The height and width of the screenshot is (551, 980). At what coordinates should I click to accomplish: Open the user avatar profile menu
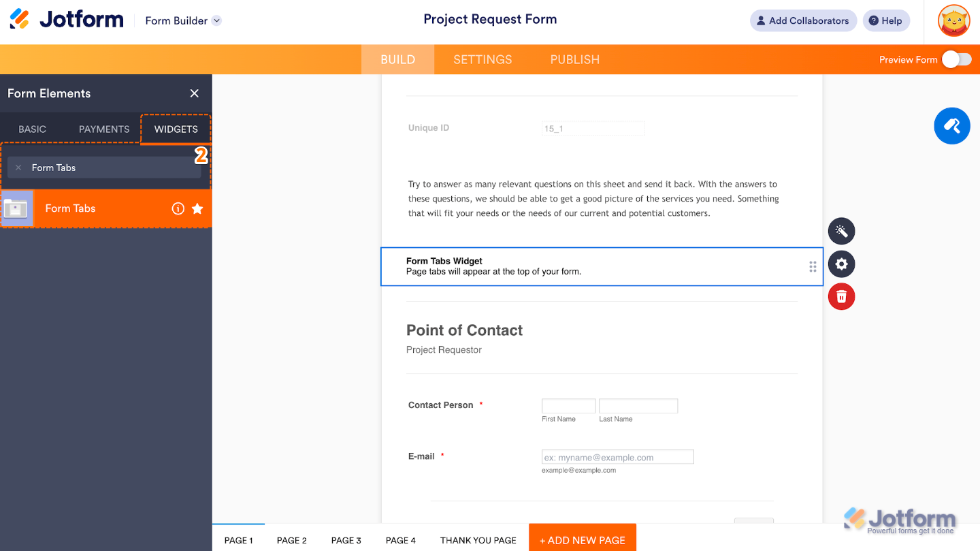pyautogui.click(x=953, y=20)
